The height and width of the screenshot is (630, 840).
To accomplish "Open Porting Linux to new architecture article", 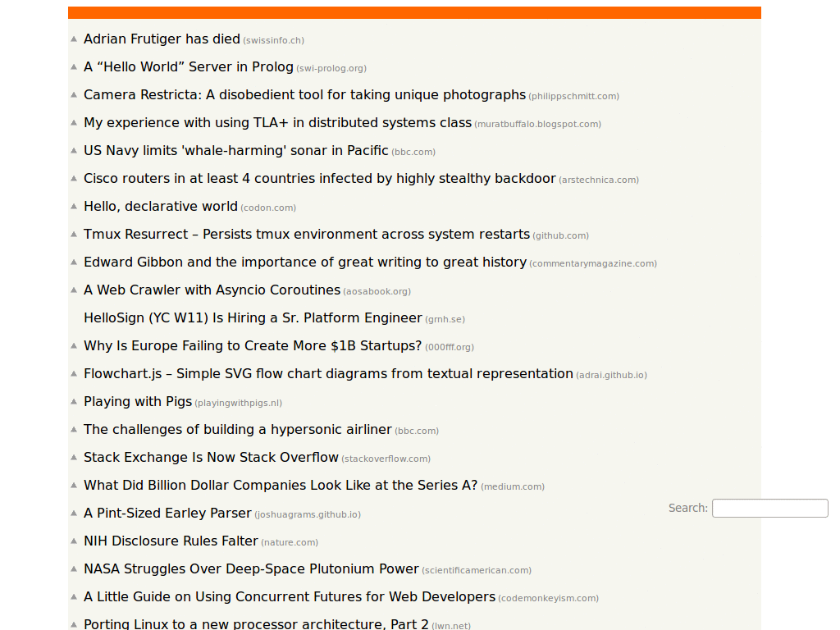I will click(256, 624).
